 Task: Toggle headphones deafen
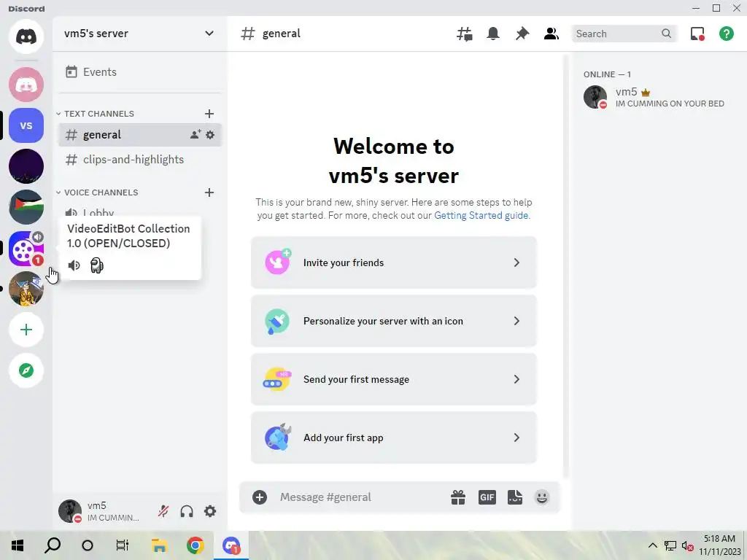[187, 511]
